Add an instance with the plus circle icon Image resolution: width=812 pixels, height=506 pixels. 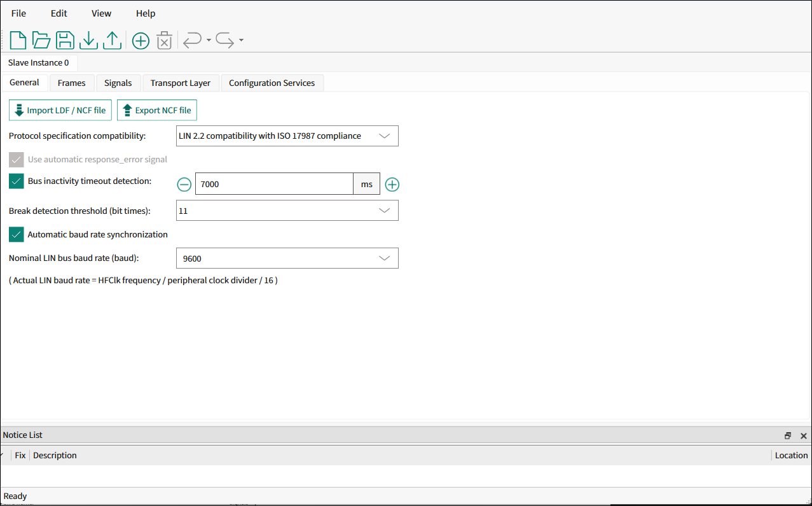point(141,41)
